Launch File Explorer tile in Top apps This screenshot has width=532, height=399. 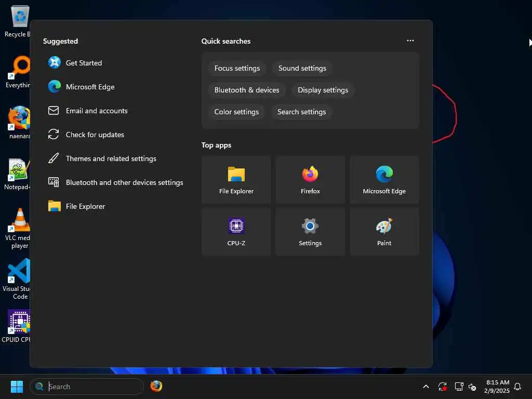[236, 180]
